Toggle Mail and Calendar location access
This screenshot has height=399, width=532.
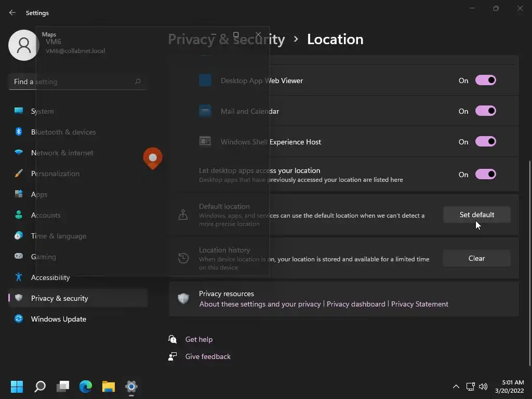[x=486, y=111]
